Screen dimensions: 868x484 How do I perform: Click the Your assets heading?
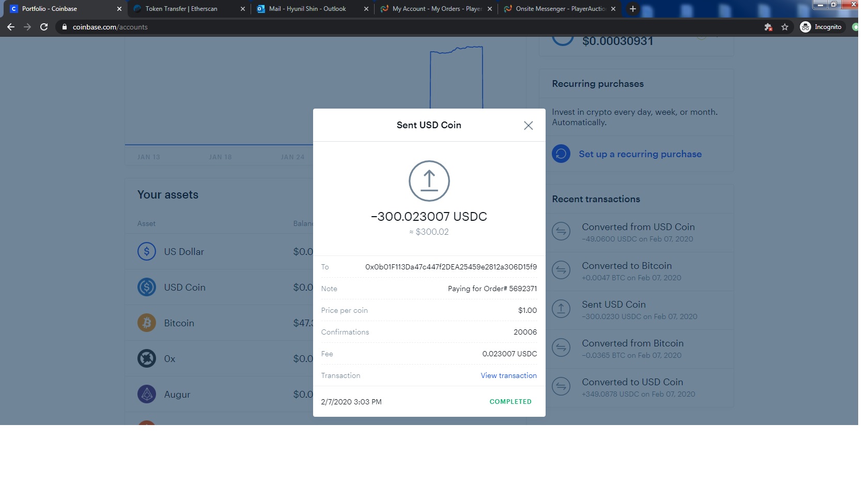click(168, 195)
